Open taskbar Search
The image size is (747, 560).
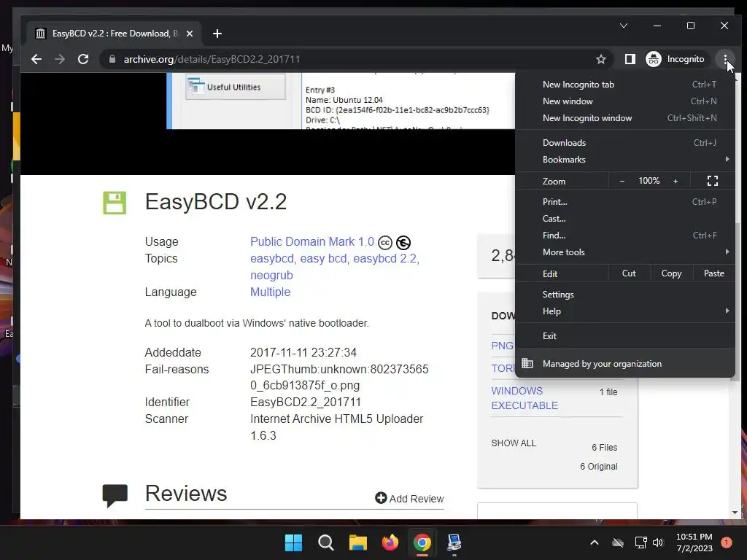(x=326, y=542)
